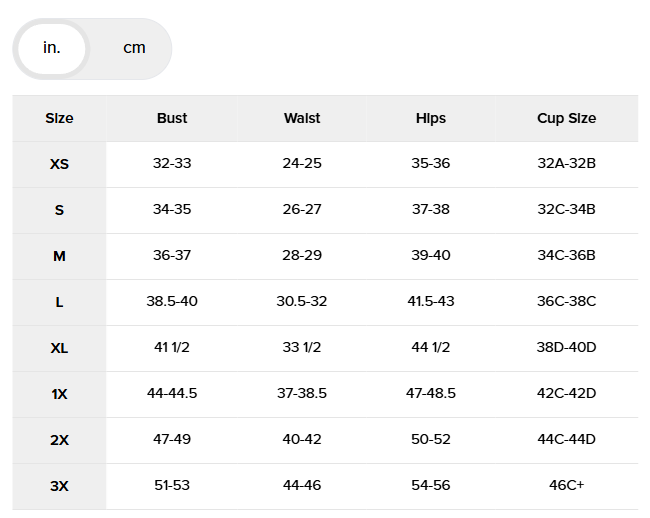Select the in. unit option
The width and height of the screenshot is (650, 518).
[x=52, y=48]
